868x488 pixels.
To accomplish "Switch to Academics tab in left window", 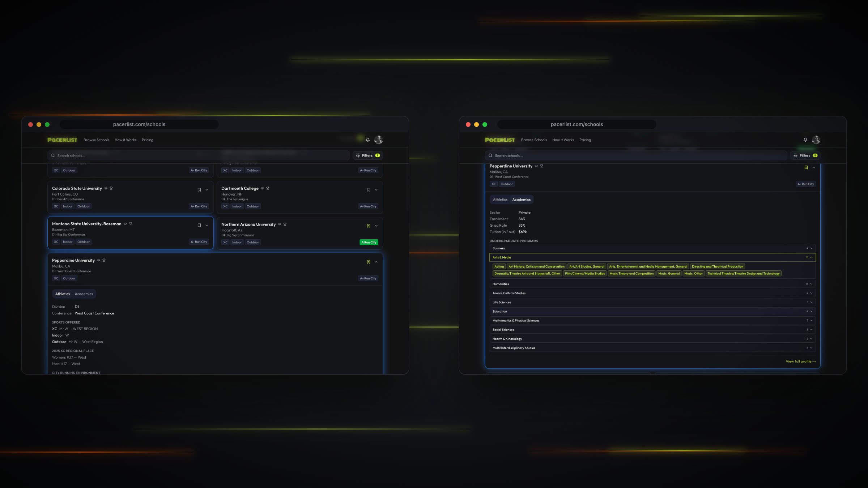I will [x=84, y=294].
